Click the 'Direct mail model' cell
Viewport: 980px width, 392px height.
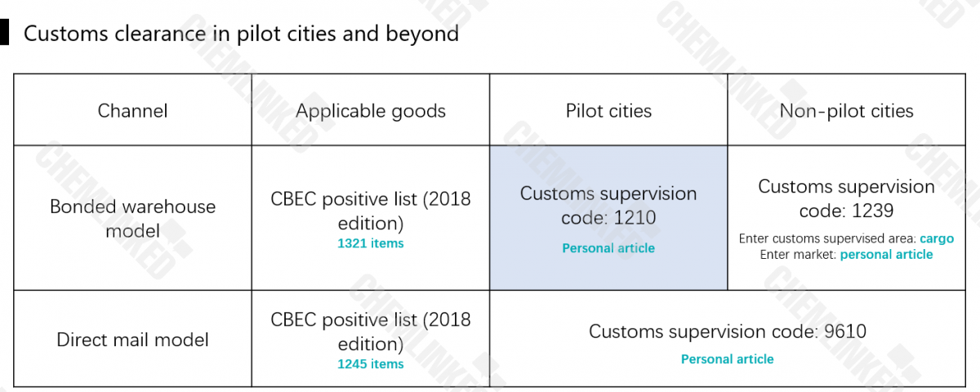[x=132, y=339]
